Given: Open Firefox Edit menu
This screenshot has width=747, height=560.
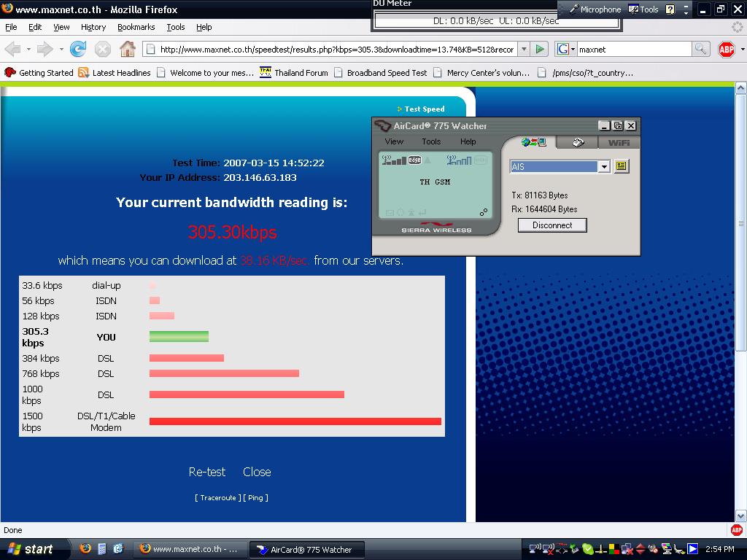Looking at the screenshot, I should (35, 27).
